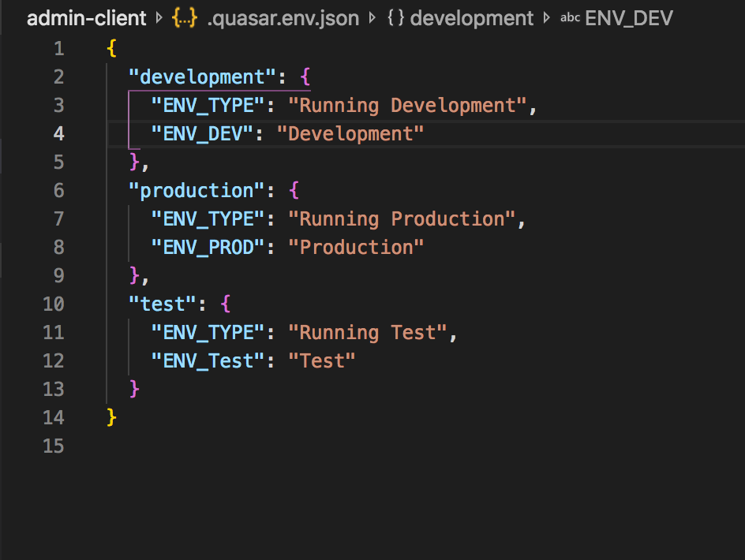Click the opening brace after "production" key
The height and width of the screenshot is (560, 745).
[x=293, y=190]
